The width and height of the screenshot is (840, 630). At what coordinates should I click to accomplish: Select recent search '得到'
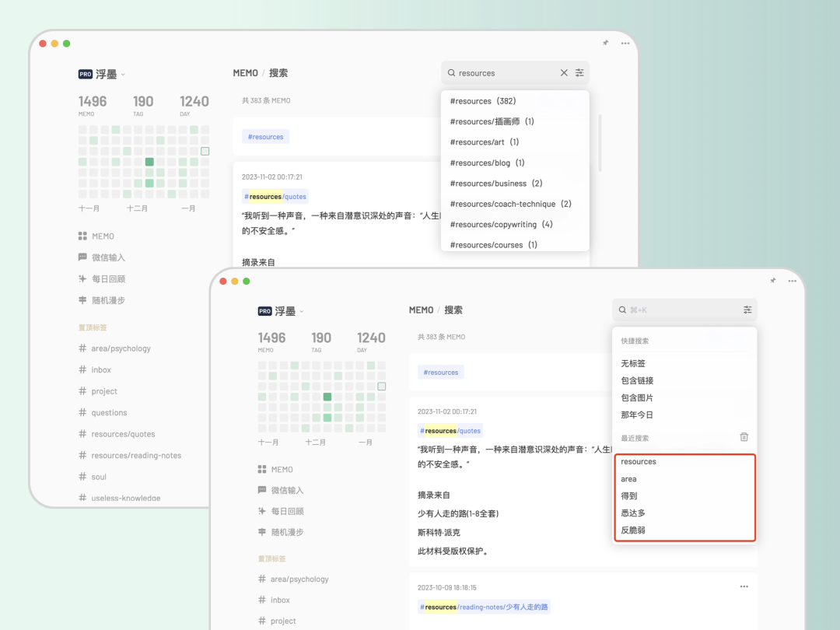coord(629,496)
